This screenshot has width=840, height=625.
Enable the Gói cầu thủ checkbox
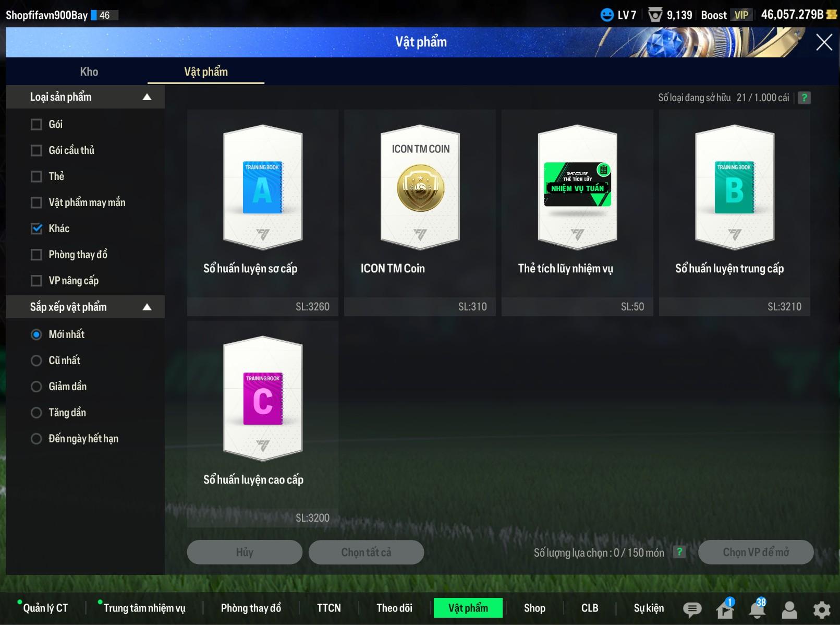(x=36, y=151)
